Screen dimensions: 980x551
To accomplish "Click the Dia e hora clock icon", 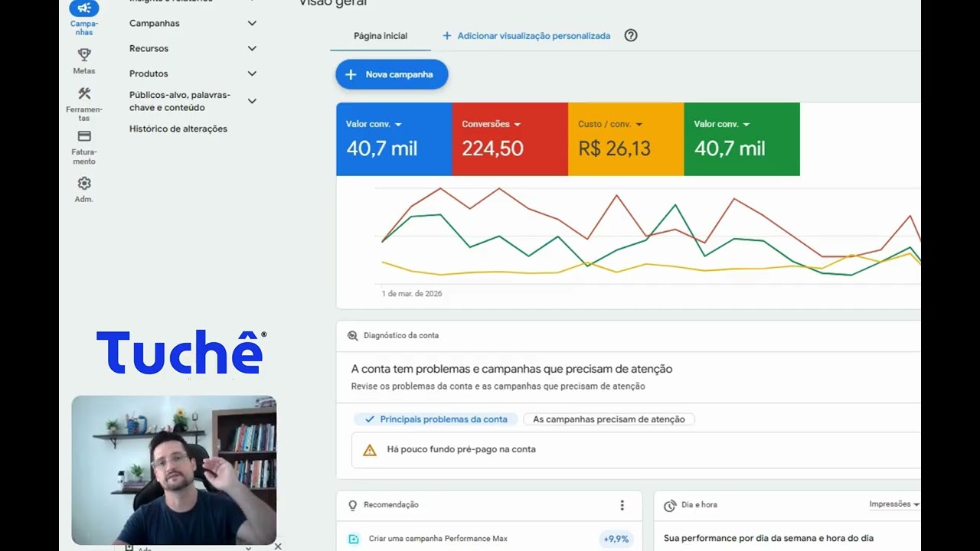I will coord(670,505).
